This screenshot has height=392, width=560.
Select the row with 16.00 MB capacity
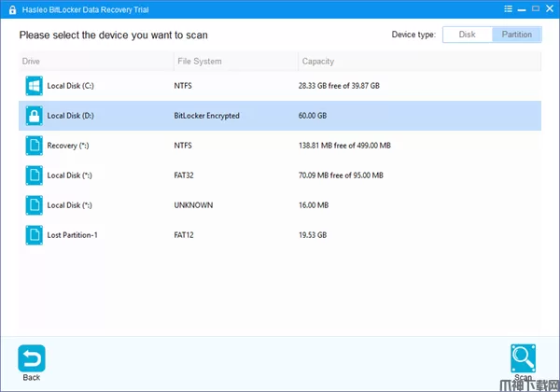pos(280,205)
